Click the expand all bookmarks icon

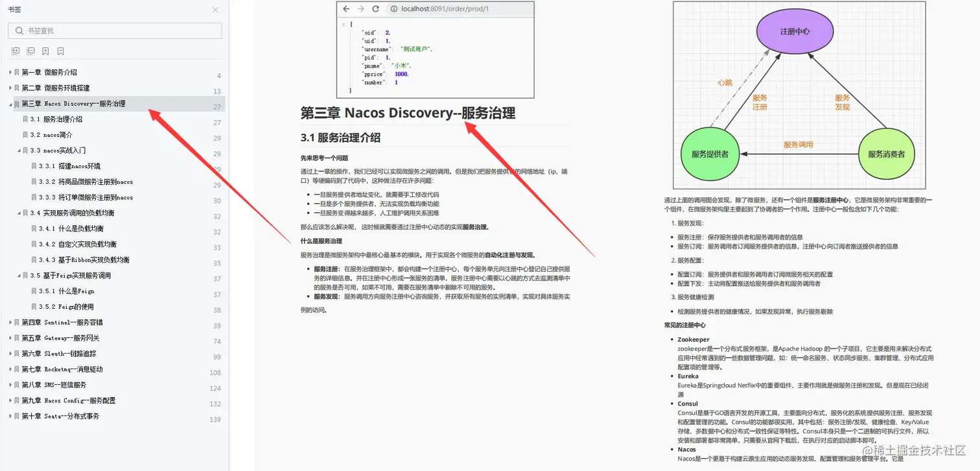16,51
